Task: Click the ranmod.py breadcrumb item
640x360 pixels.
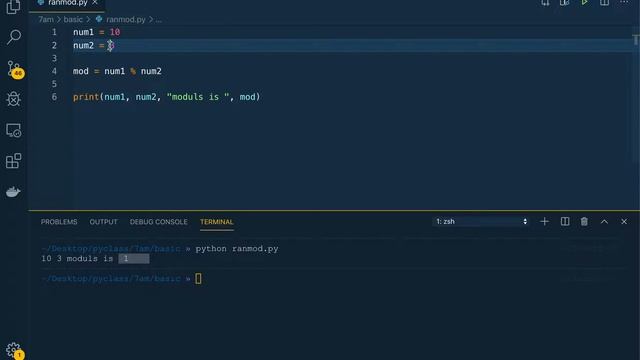Action: click(x=126, y=20)
